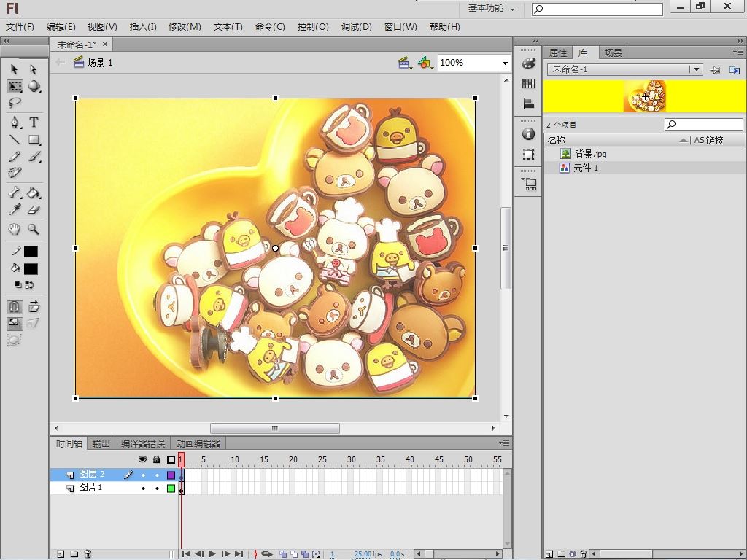Toggle lock dot for 图片 1
The image size is (747, 560).
(157, 489)
